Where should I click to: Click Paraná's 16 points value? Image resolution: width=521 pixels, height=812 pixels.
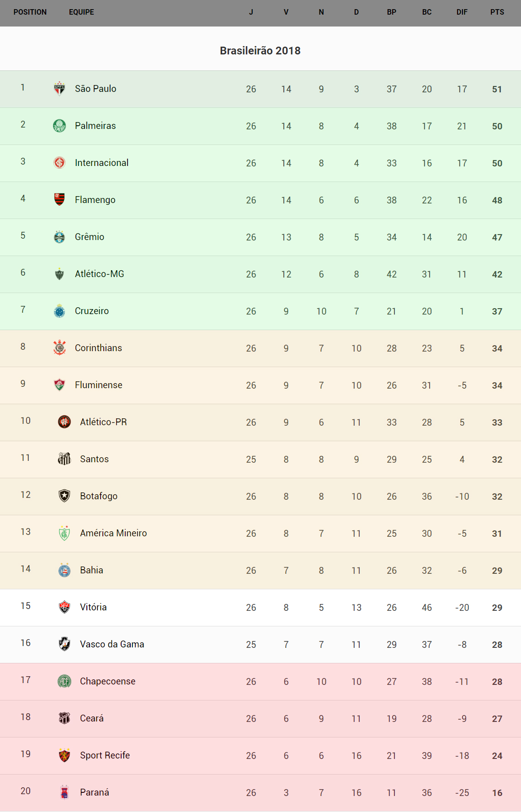click(497, 793)
